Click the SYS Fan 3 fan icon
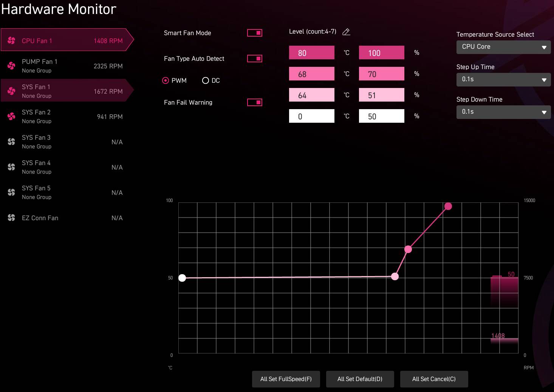The width and height of the screenshot is (554, 392). point(11,142)
